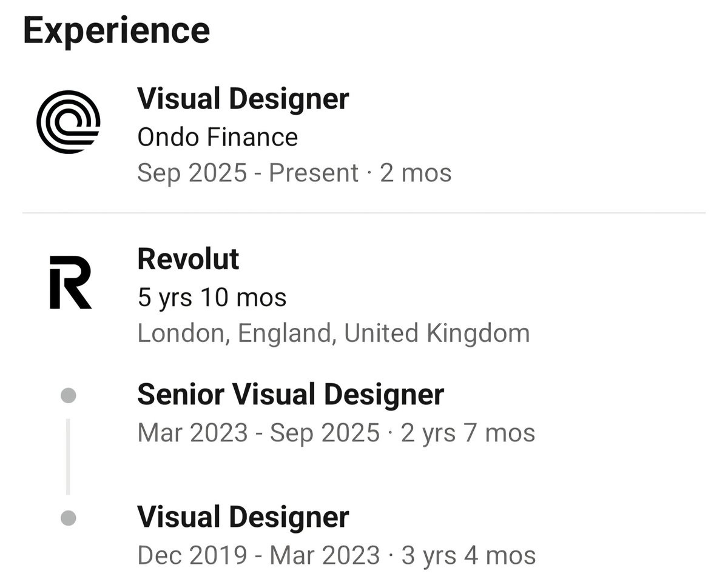
Task: Select the Senior Visual Designer timeline bullet
Action: coord(69,396)
